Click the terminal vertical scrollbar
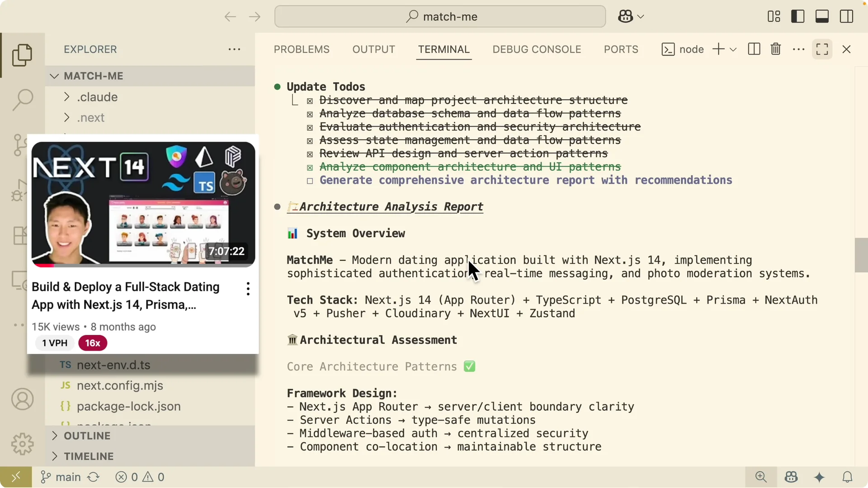Viewport: 868px width, 488px height. click(861, 255)
